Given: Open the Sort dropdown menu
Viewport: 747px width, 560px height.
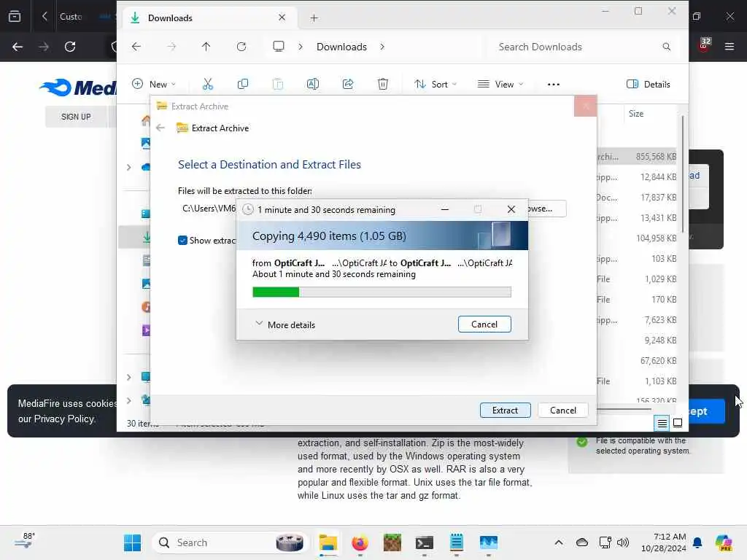Looking at the screenshot, I should click(x=436, y=85).
